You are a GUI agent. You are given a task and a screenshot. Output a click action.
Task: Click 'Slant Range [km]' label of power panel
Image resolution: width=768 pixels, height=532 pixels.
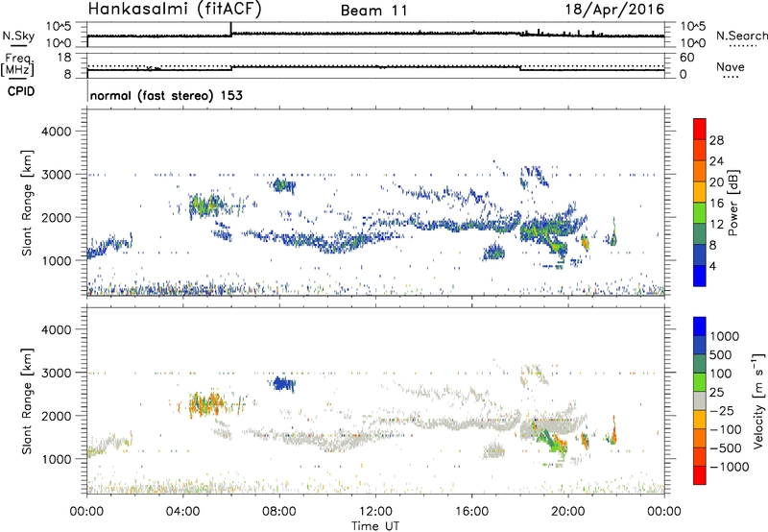point(27,203)
